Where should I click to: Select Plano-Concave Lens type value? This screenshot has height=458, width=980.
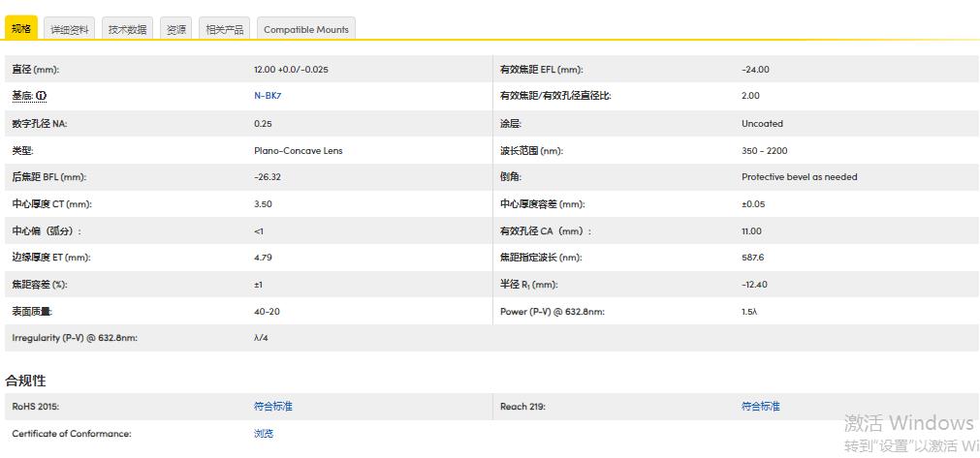[x=299, y=150]
